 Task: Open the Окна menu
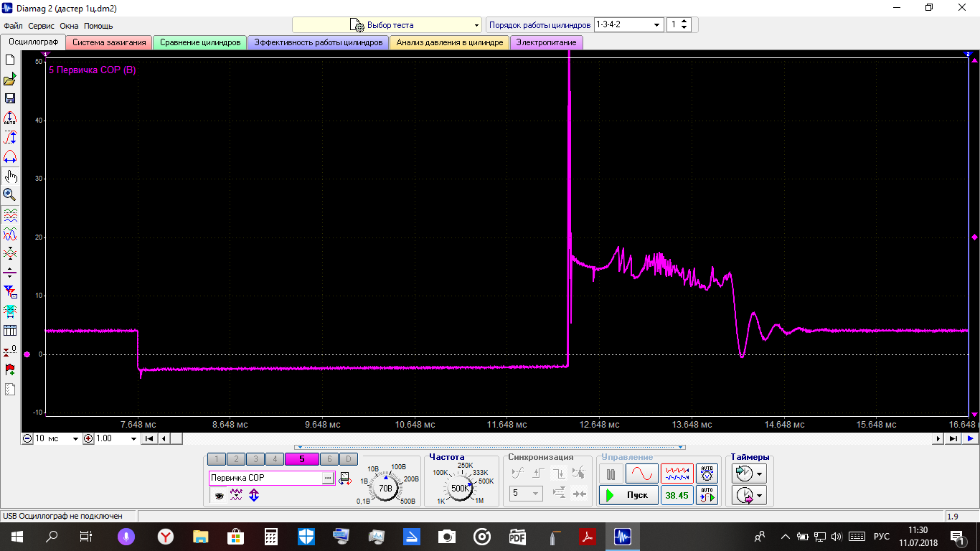[x=70, y=26]
